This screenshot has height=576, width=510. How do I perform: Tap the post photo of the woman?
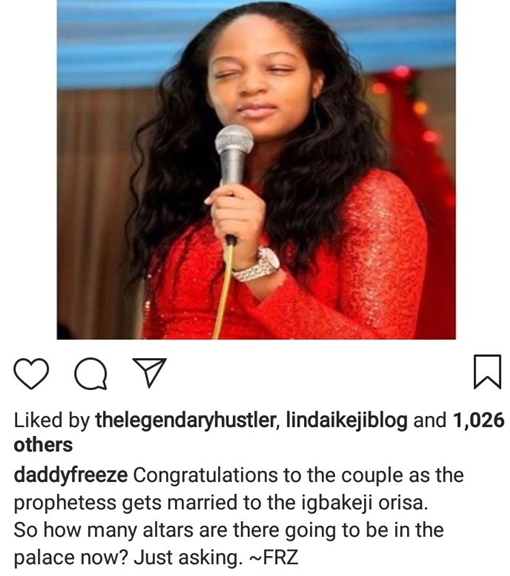point(256,169)
